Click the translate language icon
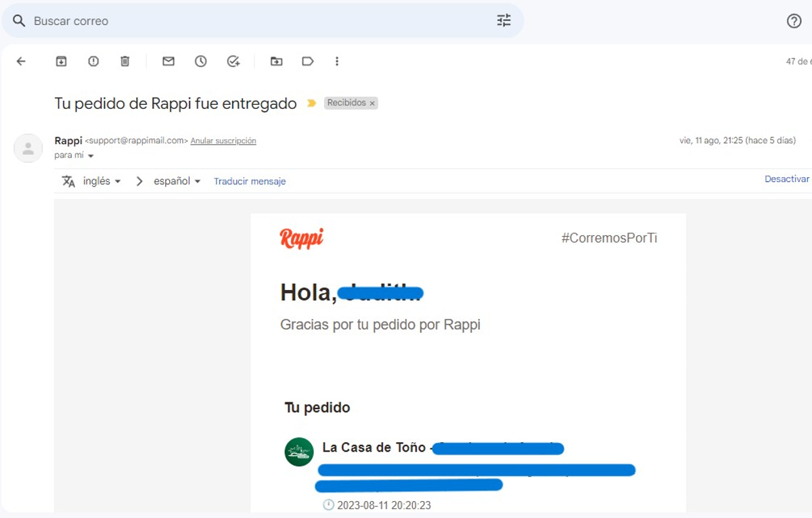Image resolution: width=812 pixels, height=518 pixels. [68, 181]
